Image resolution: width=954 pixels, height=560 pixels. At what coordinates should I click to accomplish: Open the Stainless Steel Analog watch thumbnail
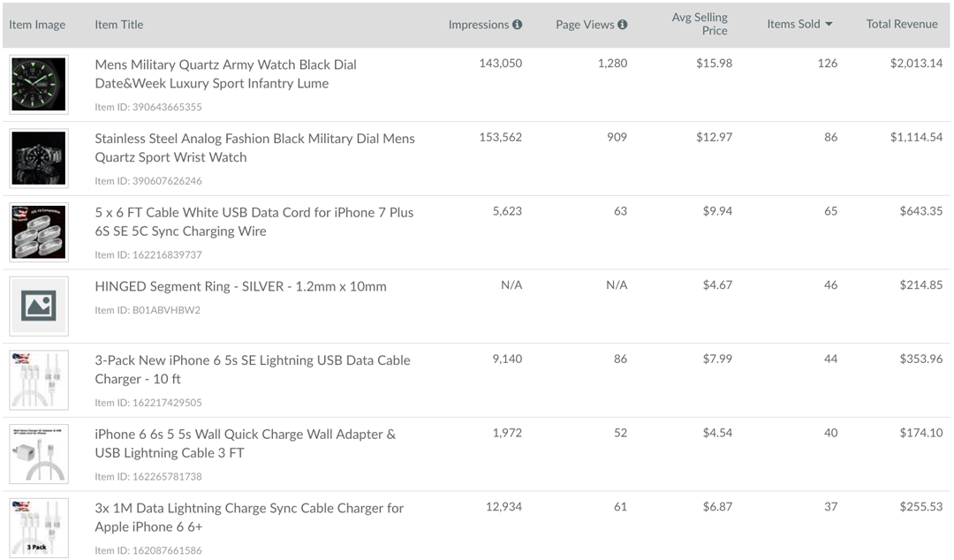39,158
